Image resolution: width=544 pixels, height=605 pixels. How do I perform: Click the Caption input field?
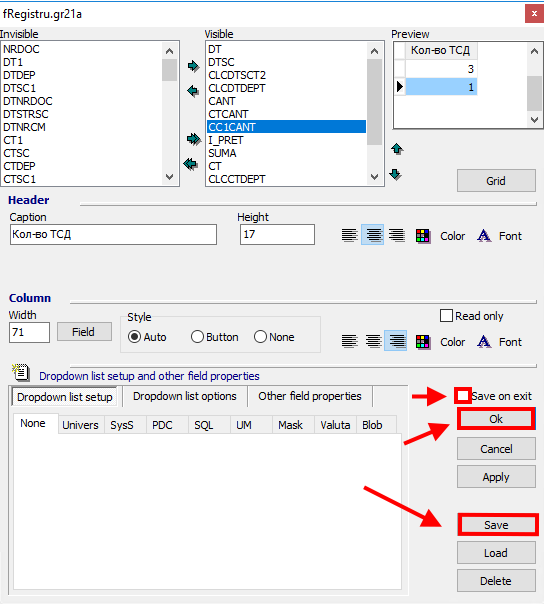(113, 235)
